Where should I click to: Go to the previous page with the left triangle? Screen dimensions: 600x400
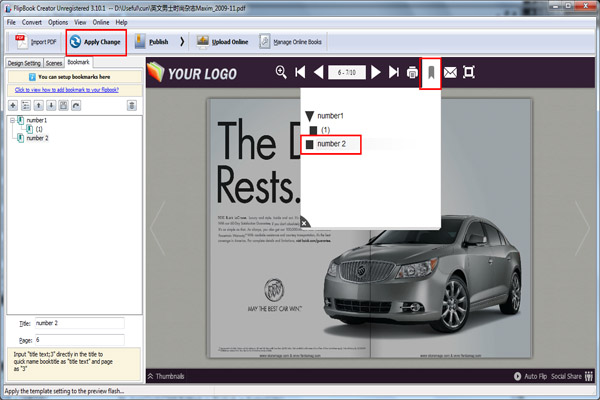point(318,72)
